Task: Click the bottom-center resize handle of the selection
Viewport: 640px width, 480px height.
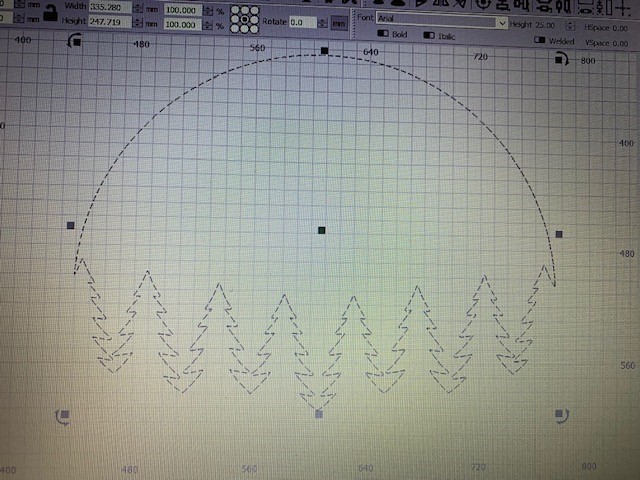Action: point(319,414)
